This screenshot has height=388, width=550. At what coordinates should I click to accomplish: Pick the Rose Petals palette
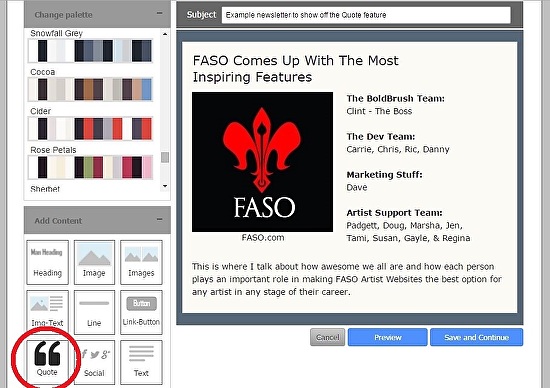tap(90, 167)
